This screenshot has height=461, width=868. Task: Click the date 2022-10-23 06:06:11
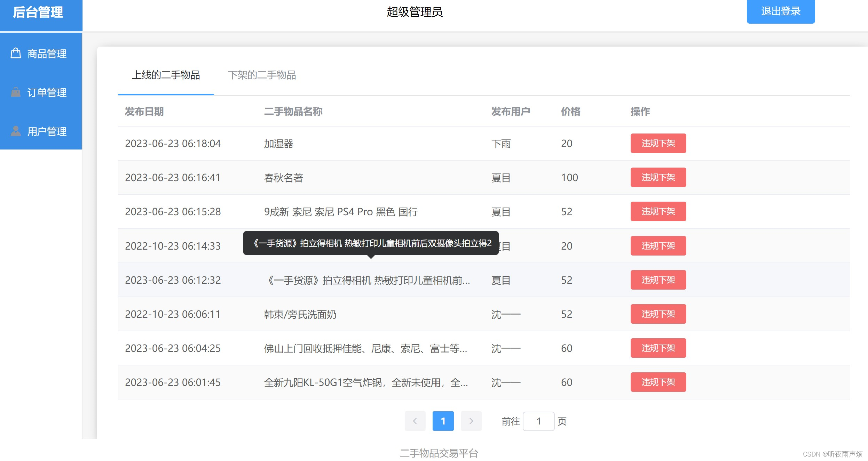click(173, 314)
